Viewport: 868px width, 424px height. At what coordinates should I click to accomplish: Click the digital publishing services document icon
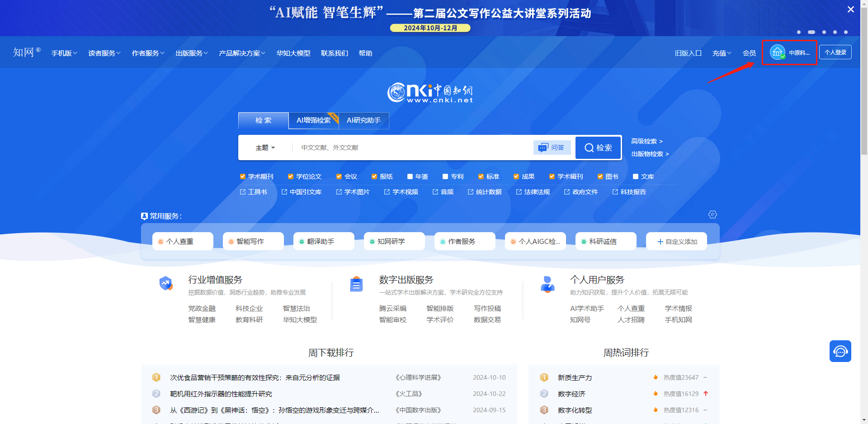point(356,284)
